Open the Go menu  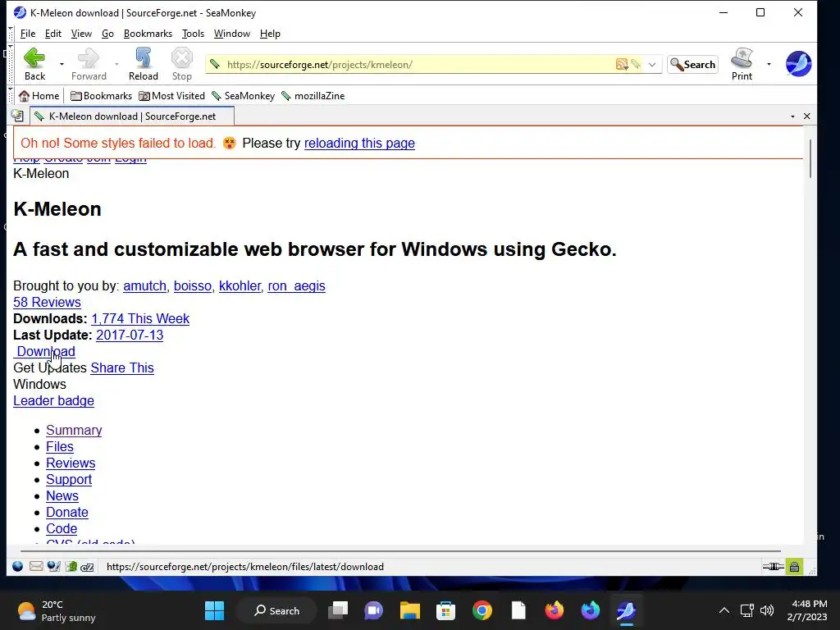coord(107,33)
